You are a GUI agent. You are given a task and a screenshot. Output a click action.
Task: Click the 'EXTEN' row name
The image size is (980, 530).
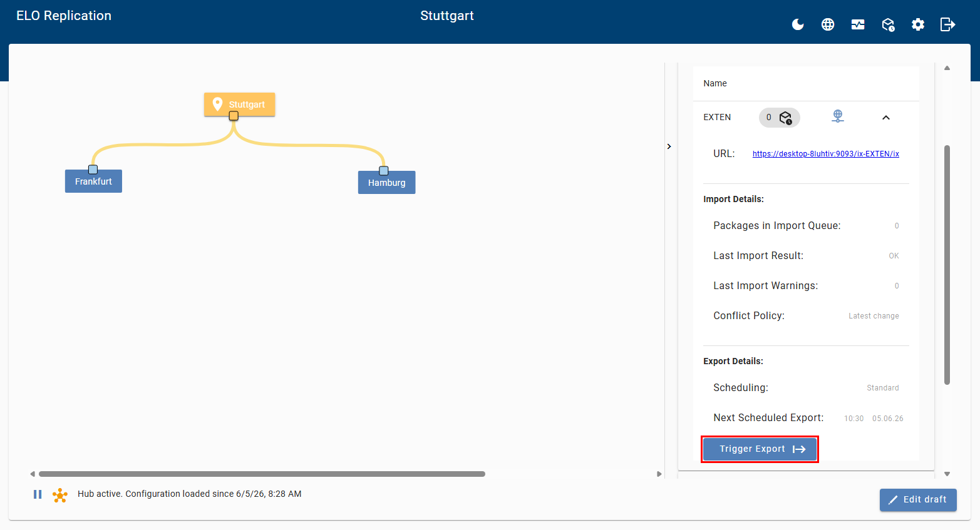point(717,118)
